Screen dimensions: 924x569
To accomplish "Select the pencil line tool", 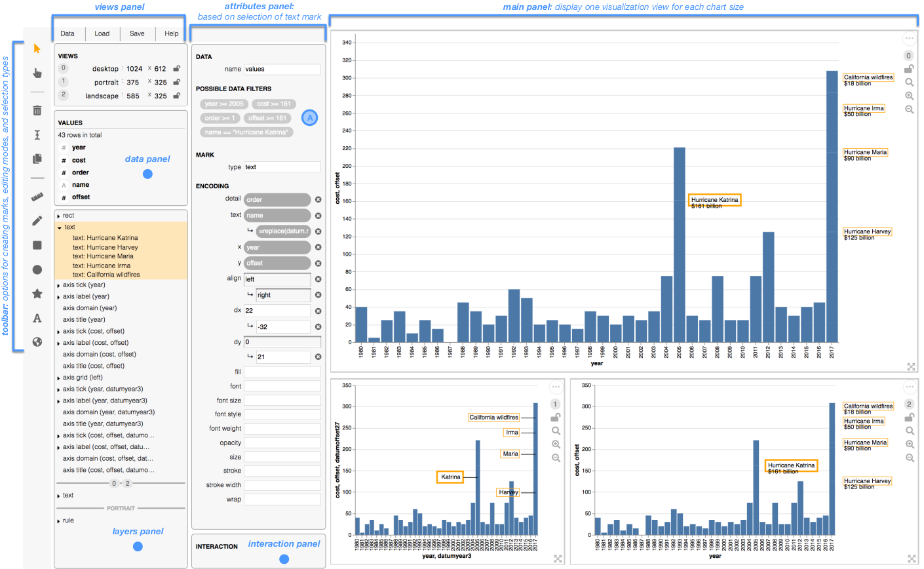I will (37, 221).
